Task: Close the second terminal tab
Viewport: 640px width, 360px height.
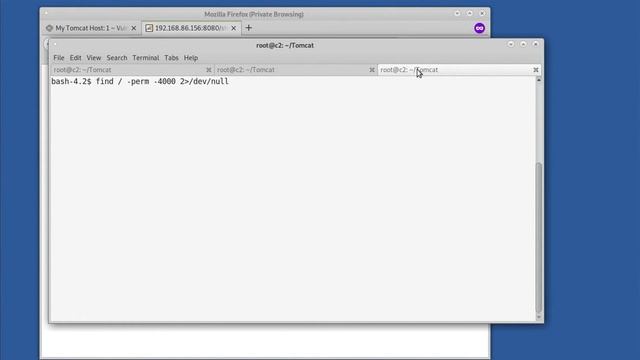Action: click(x=372, y=70)
